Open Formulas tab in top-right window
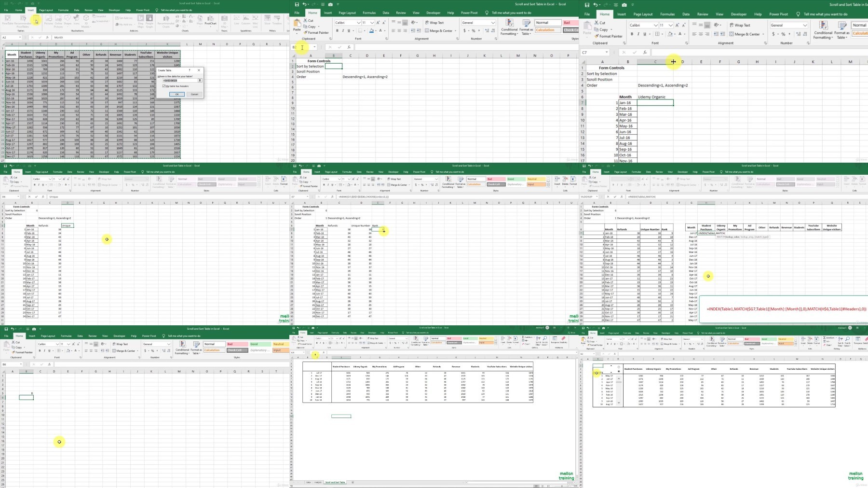Viewport: 868px width, 488px height. (667, 14)
